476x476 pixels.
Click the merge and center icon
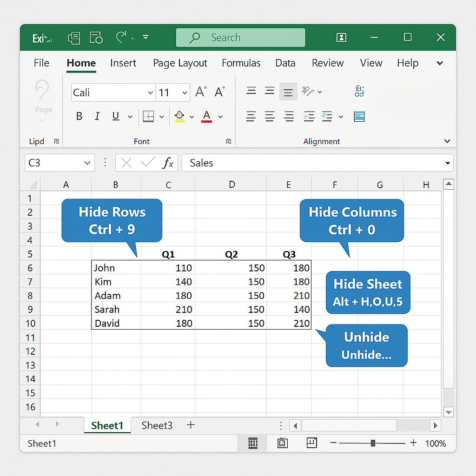[359, 116]
